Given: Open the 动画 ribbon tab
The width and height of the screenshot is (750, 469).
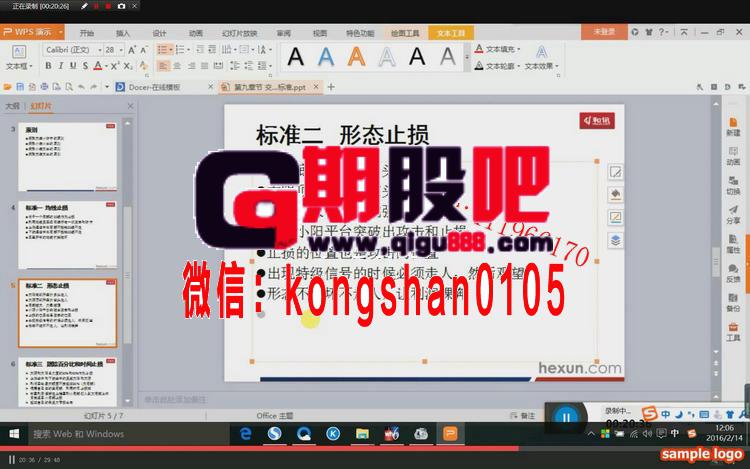Looking at the screenshot, I should pyautogui.click(x=196, y=33).
